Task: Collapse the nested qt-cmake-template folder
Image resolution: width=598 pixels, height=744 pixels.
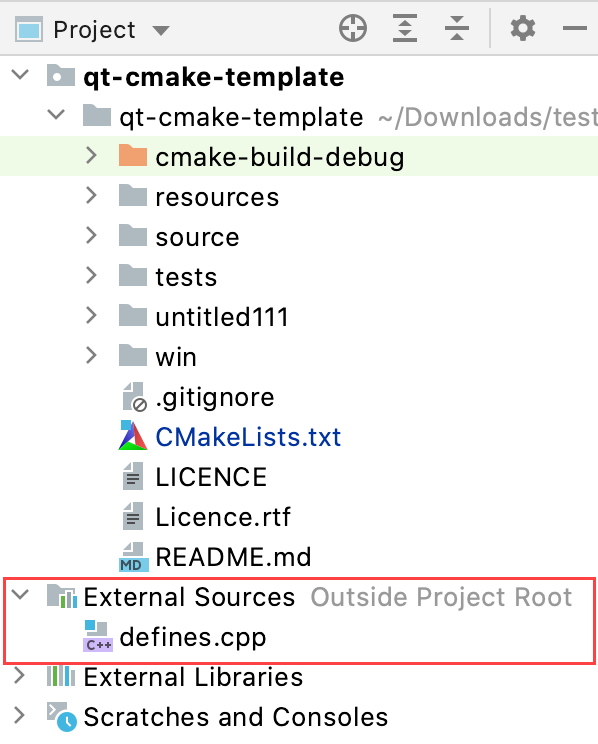Action: (56, 115)
